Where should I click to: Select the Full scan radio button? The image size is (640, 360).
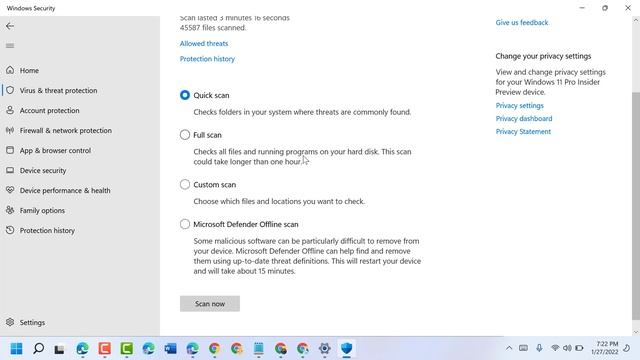185,135
